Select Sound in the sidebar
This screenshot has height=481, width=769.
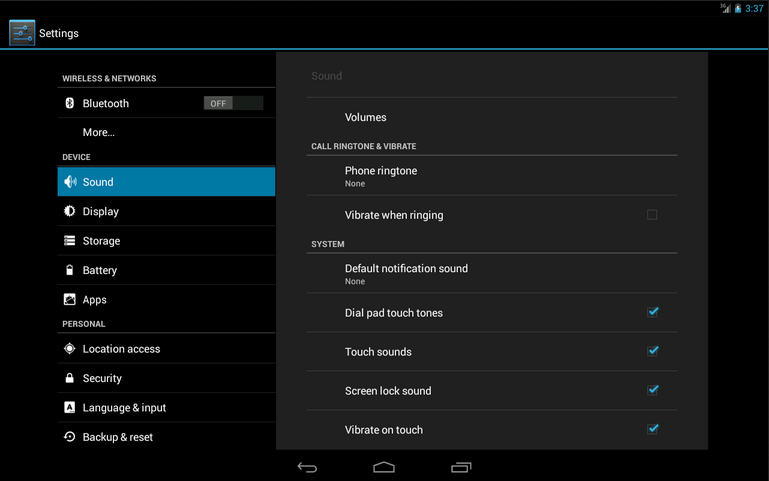coord(166,181)
